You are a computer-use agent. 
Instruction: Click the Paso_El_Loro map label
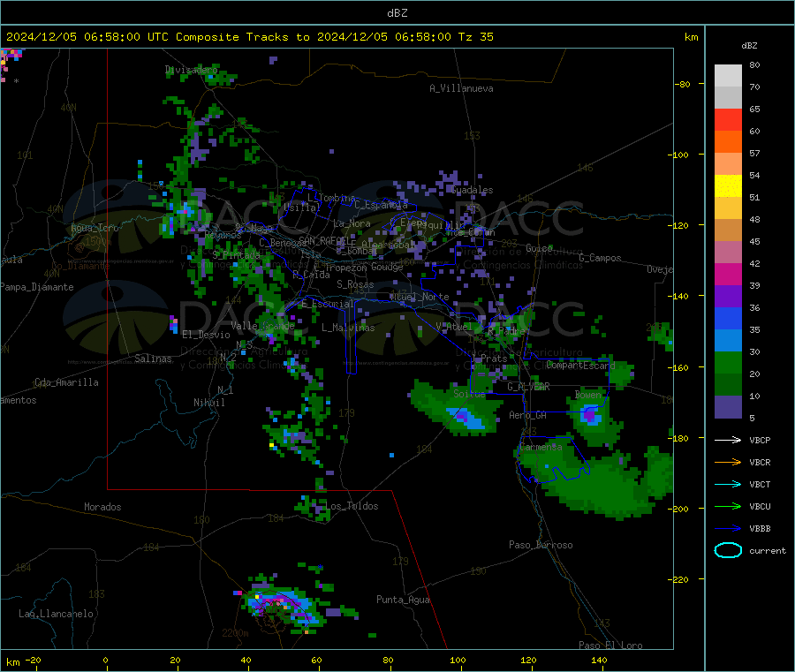click(x=610, y=646)
